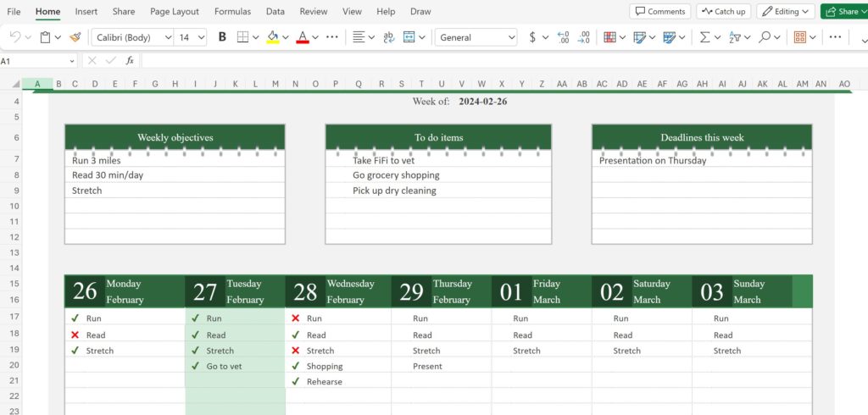This screenshot has width=868, height=415.
Task: Click the Currency dollar sign format icon
Action: [x=532, y=37]
